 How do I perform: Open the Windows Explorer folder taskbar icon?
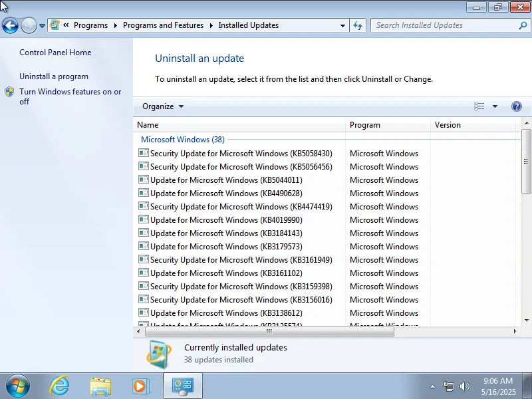click(100, 386)
